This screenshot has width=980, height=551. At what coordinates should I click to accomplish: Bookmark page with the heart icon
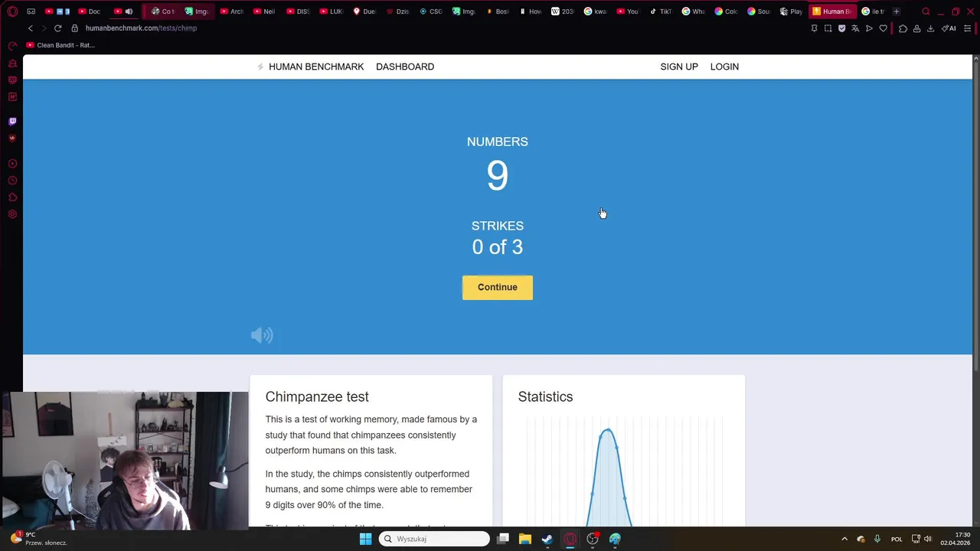tap(883, 28)
